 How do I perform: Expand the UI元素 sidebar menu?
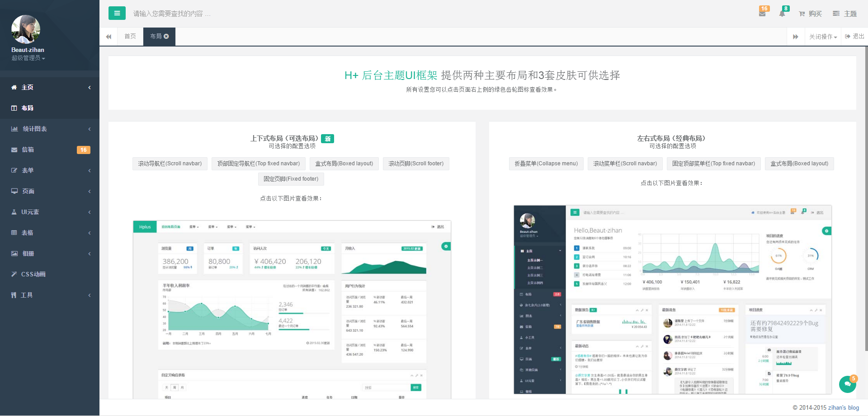click(x=50, y=212)
